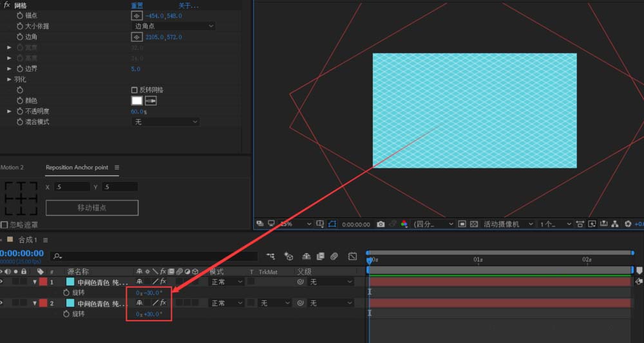Open the TrkMat dropdown for layer 2
Screen dimensions: 644x343
275,303
